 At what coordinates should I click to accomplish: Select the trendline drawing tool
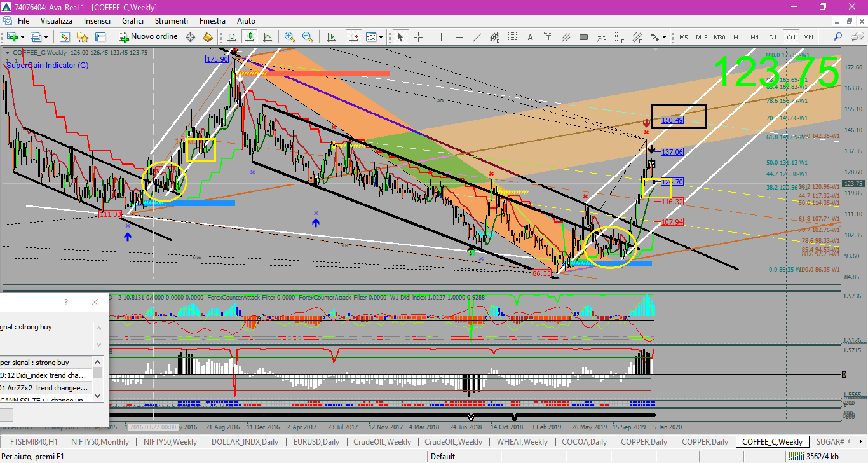[x=477, y=37]
